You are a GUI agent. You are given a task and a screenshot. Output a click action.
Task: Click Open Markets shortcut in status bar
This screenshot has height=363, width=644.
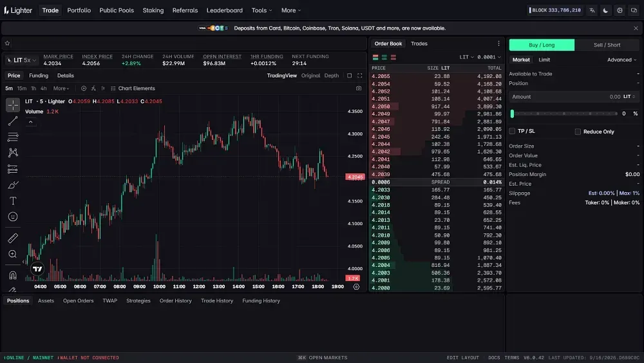pyautogui.click(x=323, y=358)
